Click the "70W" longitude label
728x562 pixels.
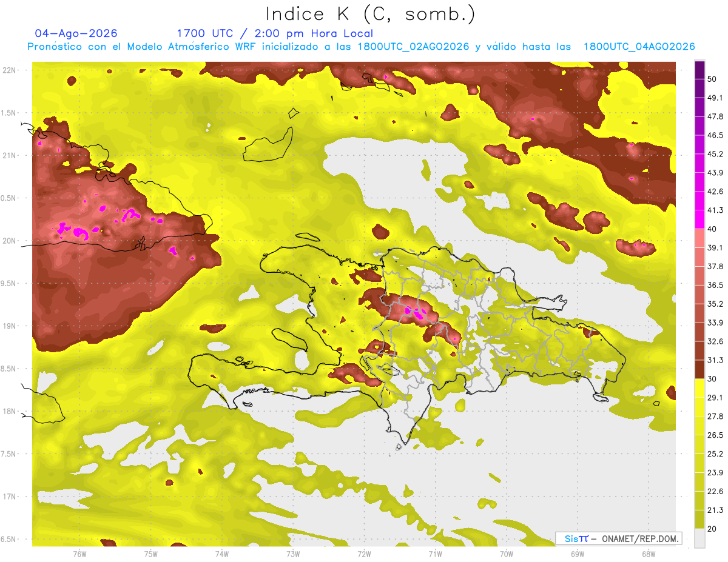(507, 554)
